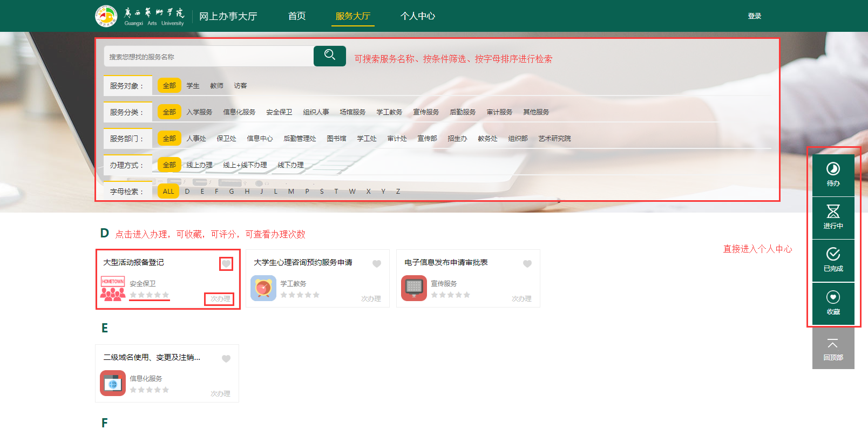Click 次办理 count on 大型活动报备登记
This screenshot has height=436, width=868.
coord(220,298)
